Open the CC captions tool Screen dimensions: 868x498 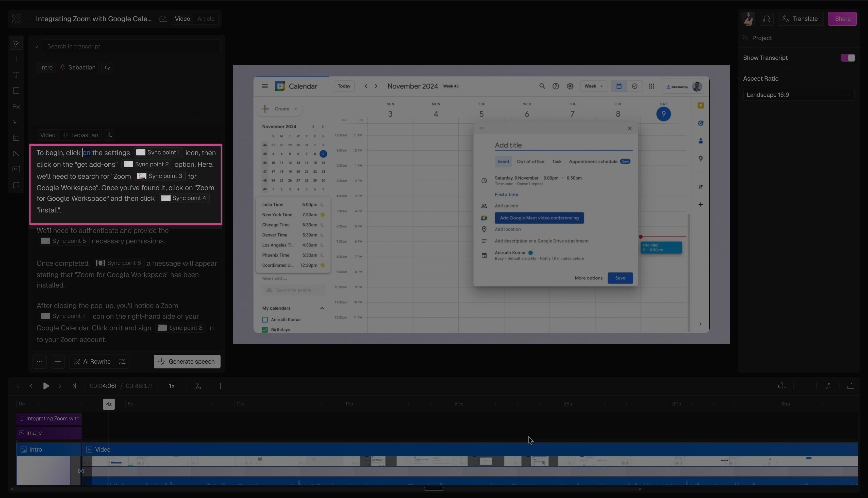pyautogui.click(x=16, y=169)
